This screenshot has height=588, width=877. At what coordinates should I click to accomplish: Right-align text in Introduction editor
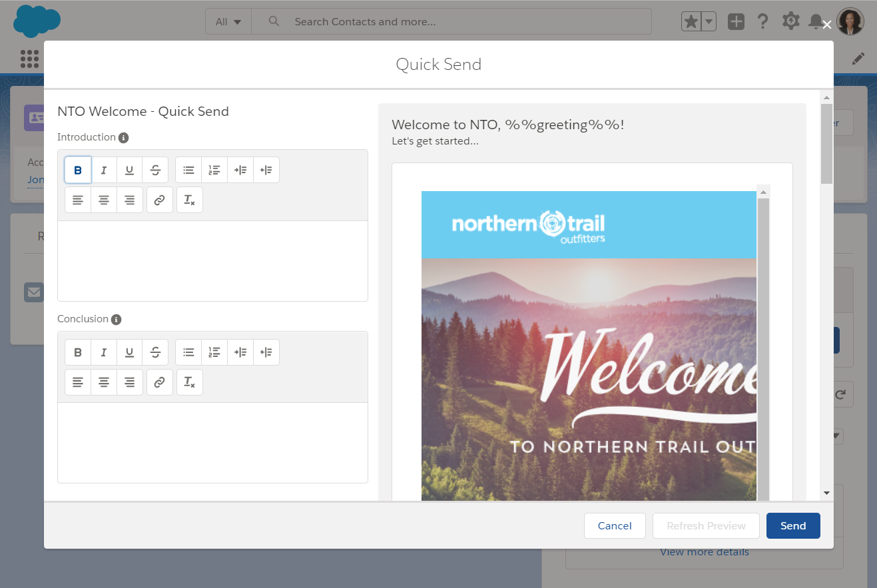[x=130, y=200]
